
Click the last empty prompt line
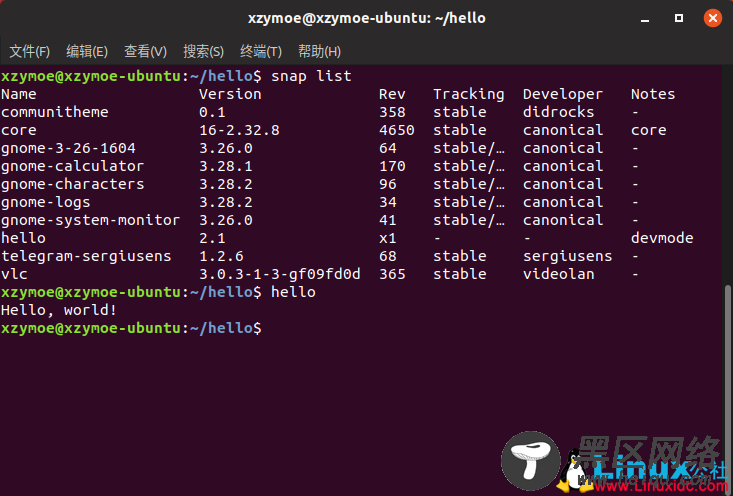click(x=131, y=328)
